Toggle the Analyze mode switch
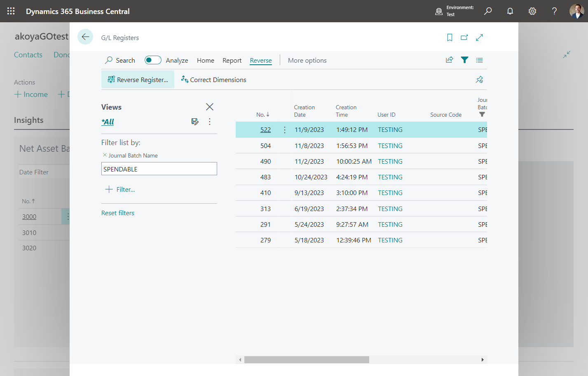Viewport: 588px width, 376px height. click(x=152, y=60)
